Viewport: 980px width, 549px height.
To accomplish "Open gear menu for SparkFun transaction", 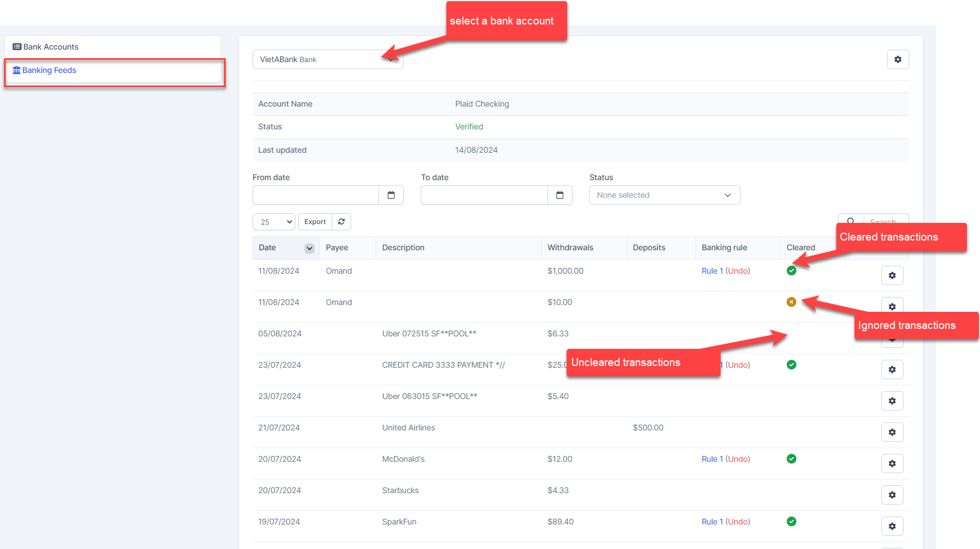I will [892, 526].
